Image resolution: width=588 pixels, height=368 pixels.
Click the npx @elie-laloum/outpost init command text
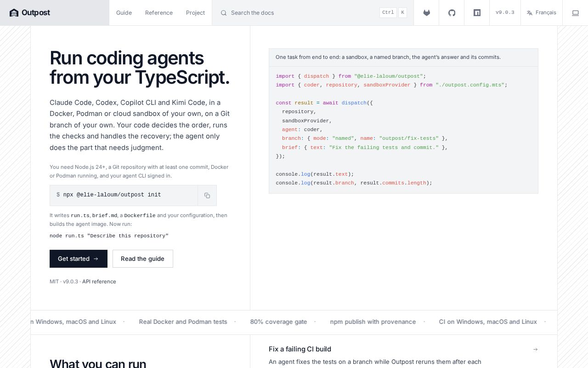click(x=112, y=195)
